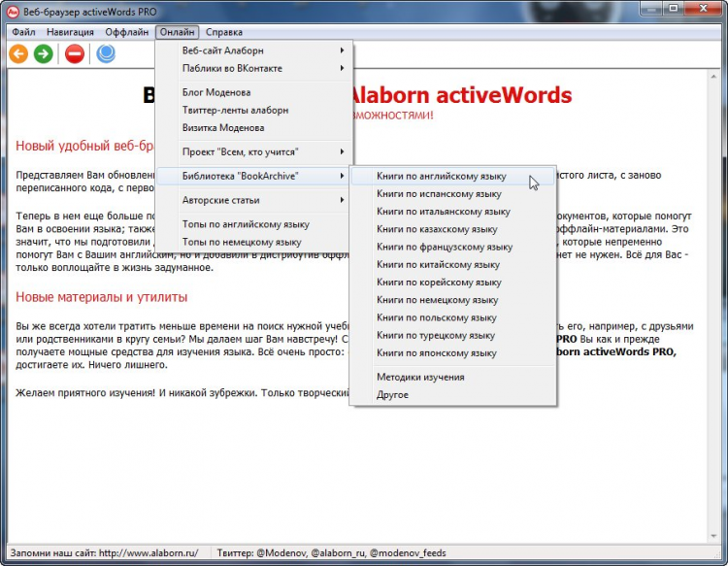The height and width of the screenshot is (566, 728).
Task: Choose Книги по английскому языку
Action: coord(452,177)
